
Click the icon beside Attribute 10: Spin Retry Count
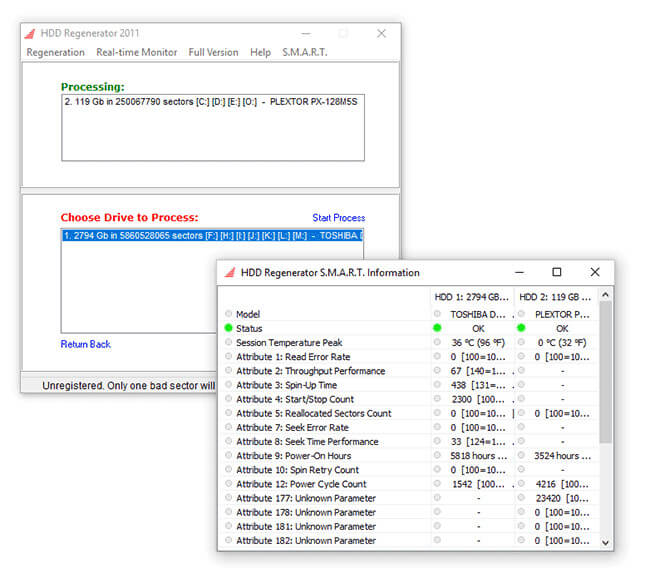pyautogui.click(x=228, y=469)
